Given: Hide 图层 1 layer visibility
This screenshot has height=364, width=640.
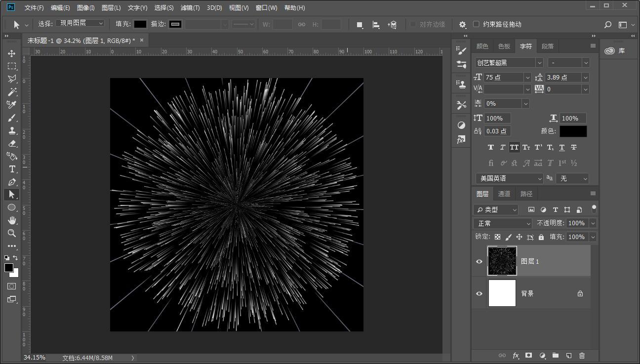Looking at the screenshot, I should tap(479, 261).
